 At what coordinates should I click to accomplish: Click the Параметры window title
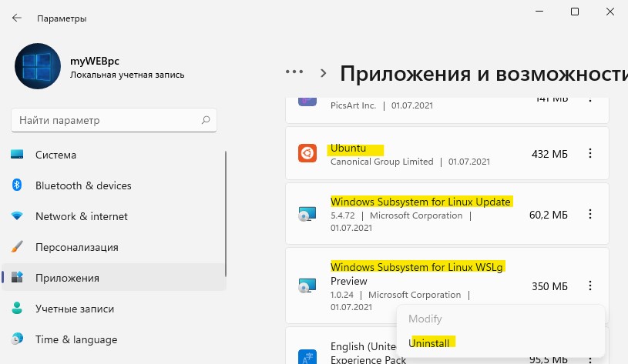(62, 18)
